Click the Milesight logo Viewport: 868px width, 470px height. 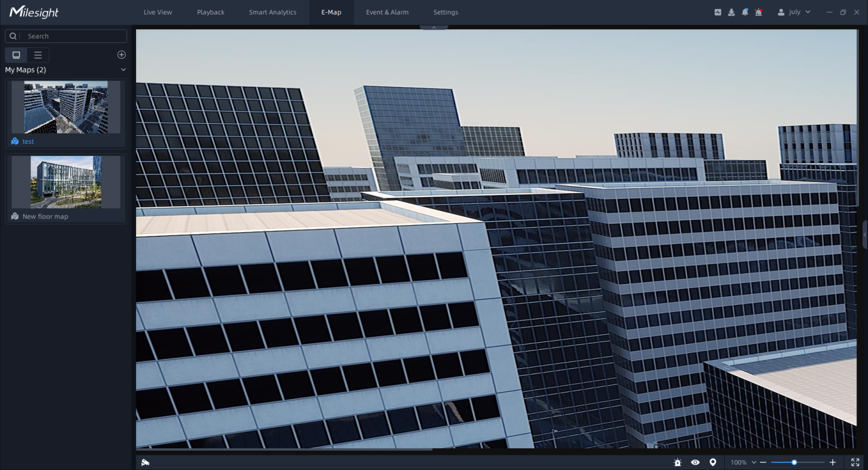coord(34,12)
